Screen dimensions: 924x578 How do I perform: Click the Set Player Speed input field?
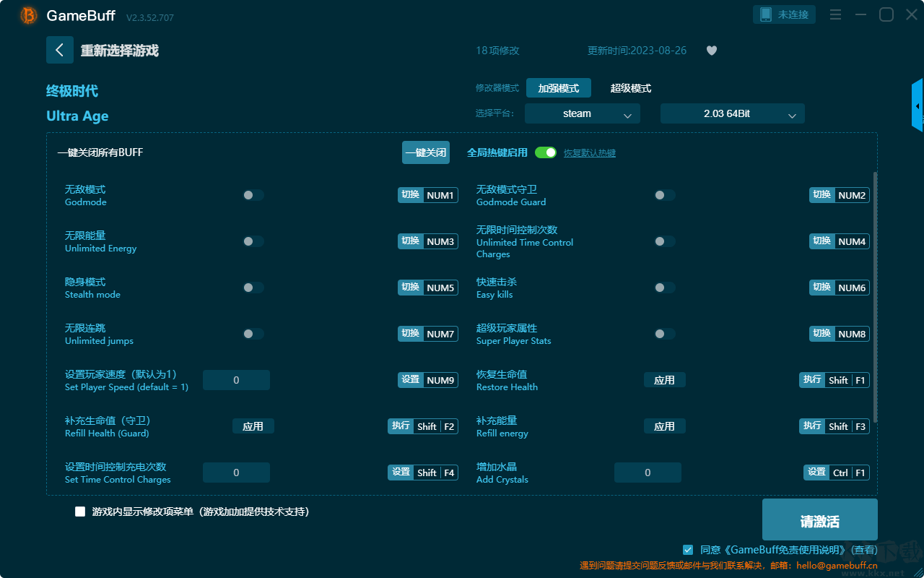pos(236,380)
